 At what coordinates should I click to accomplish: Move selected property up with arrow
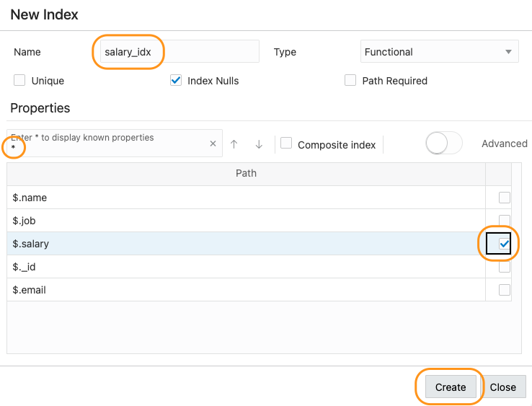tap(234, 144)
